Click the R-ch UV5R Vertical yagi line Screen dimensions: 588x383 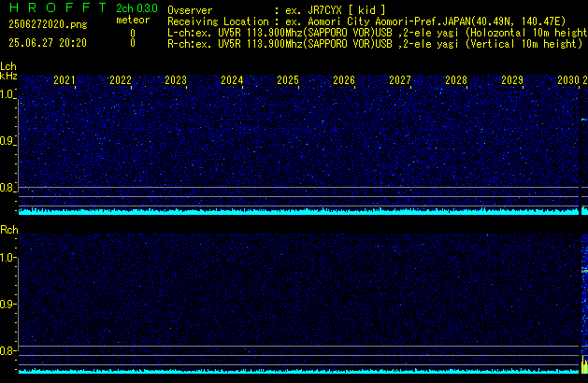[375, 44]
